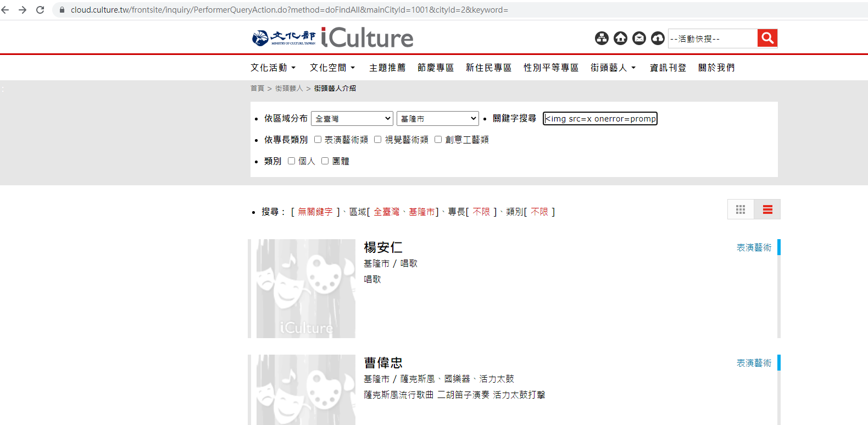Open 楊安仁 placeholder thumbnail image

tap(306, 289)
